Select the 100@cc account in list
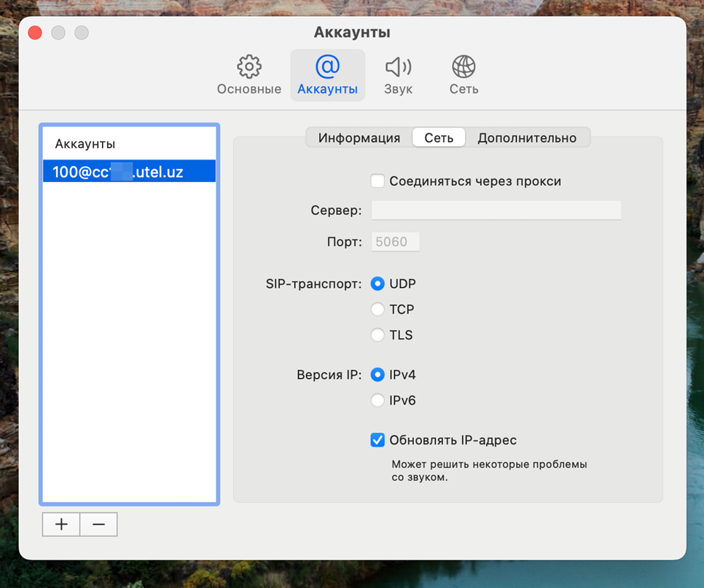 129,172
